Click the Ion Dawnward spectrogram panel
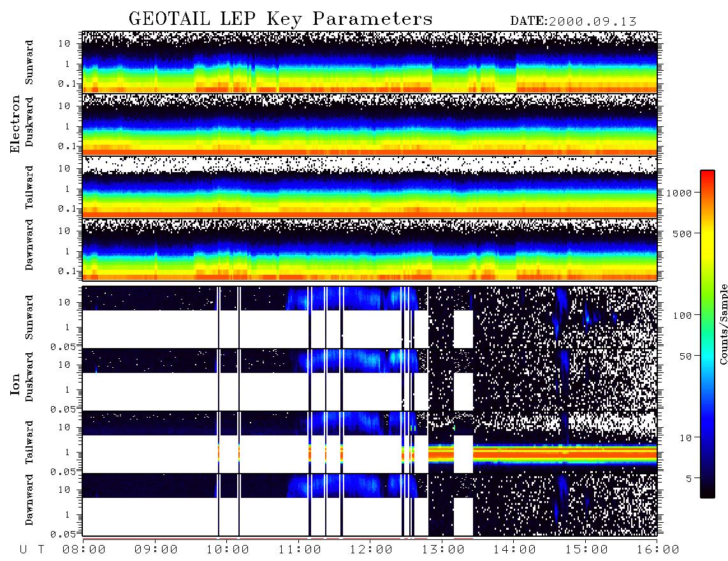 (370, 504)
